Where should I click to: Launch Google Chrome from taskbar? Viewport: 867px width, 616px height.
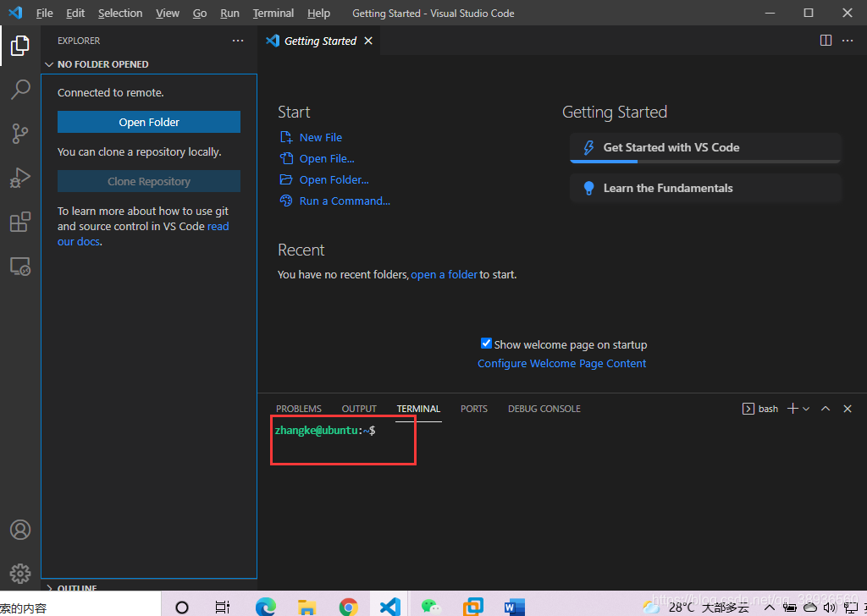pyautogui.click(x=348, y=608)
